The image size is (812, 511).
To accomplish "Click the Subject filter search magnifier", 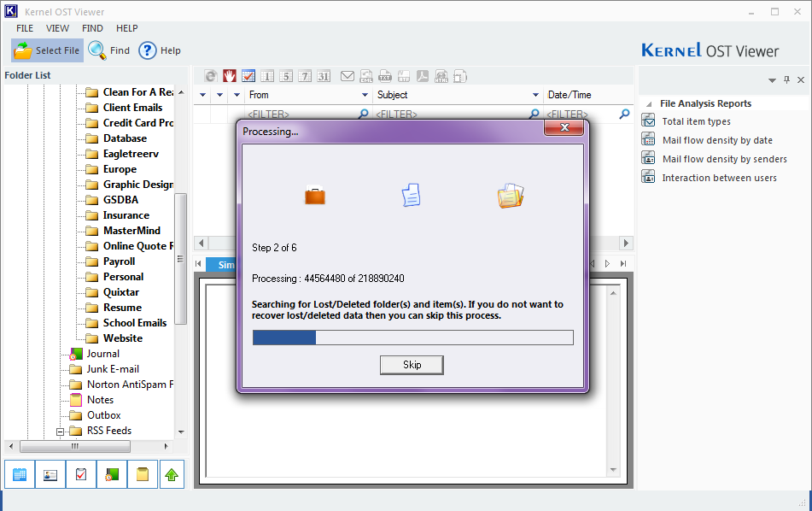I will point(534,114).
